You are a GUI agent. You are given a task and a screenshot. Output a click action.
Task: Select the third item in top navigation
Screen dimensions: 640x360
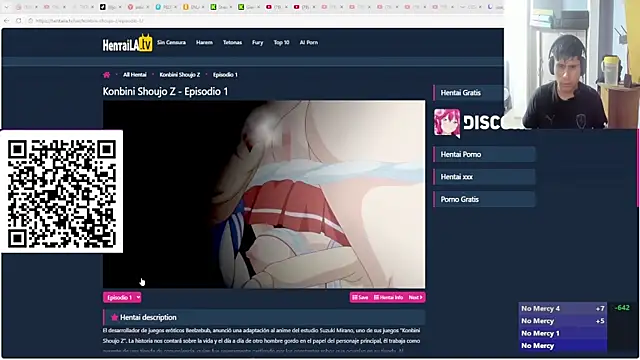pyautogui.click(x=232, y=42)
